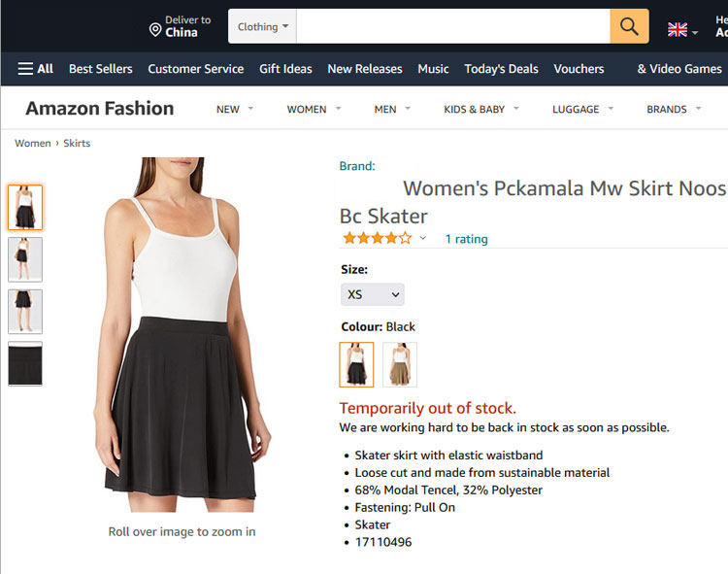Click the orange search magnifier button
Image resolution: width=728 pixels, height=574 pixels.
pos(629,26)
